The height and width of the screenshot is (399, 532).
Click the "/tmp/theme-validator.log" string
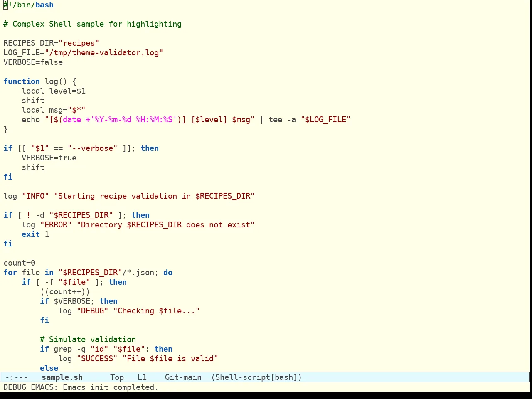(x=104, y=53)
